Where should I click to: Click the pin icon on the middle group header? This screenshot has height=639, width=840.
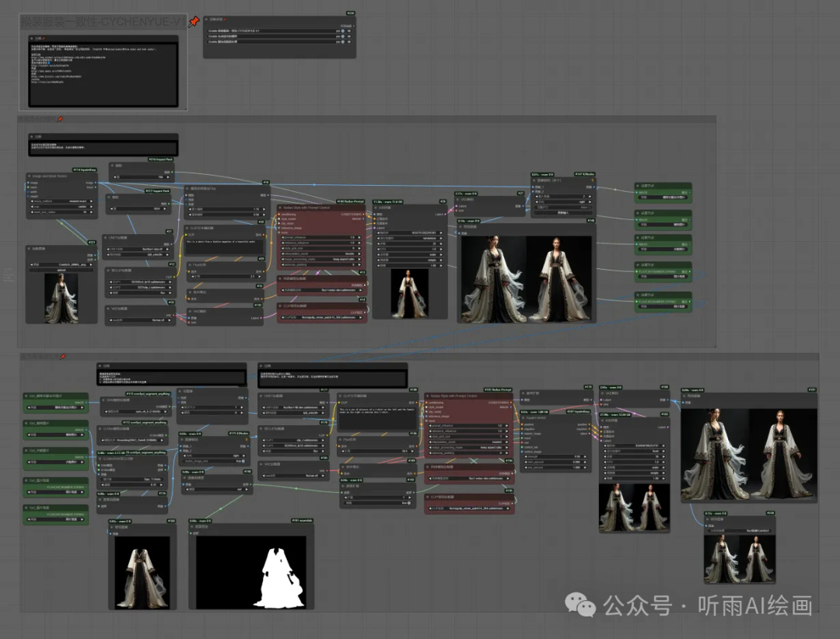point(59,119)
